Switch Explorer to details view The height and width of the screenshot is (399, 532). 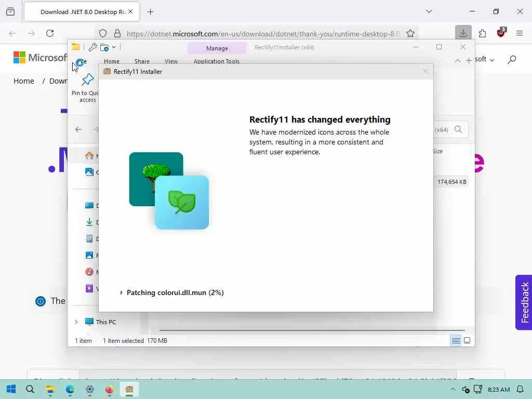coord(456,340)
